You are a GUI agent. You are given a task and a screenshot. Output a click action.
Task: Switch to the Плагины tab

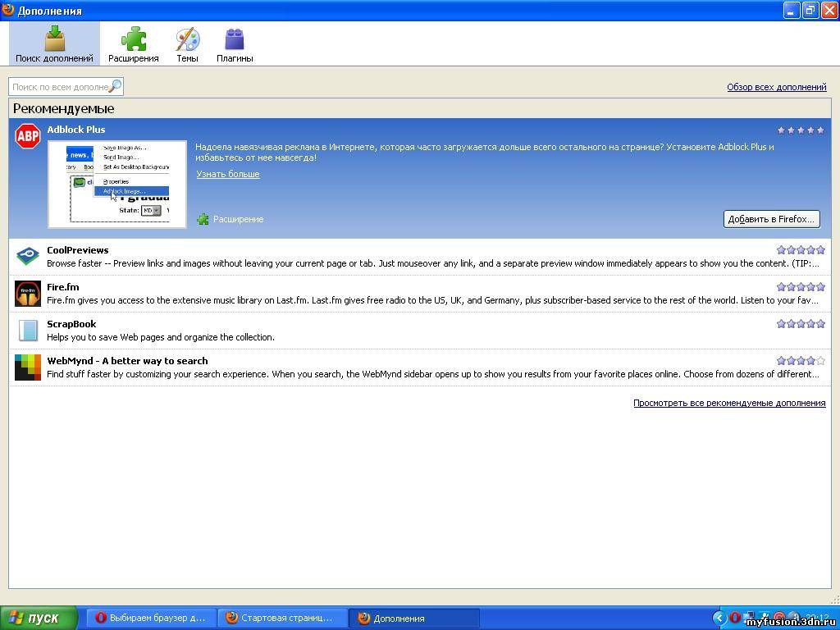point(235,44)
